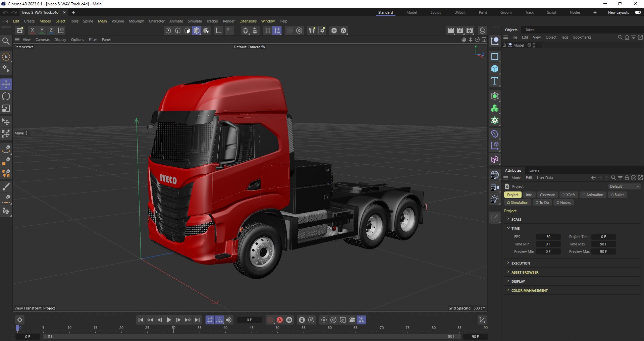Toggle Y axis lock

pos(42,31)
